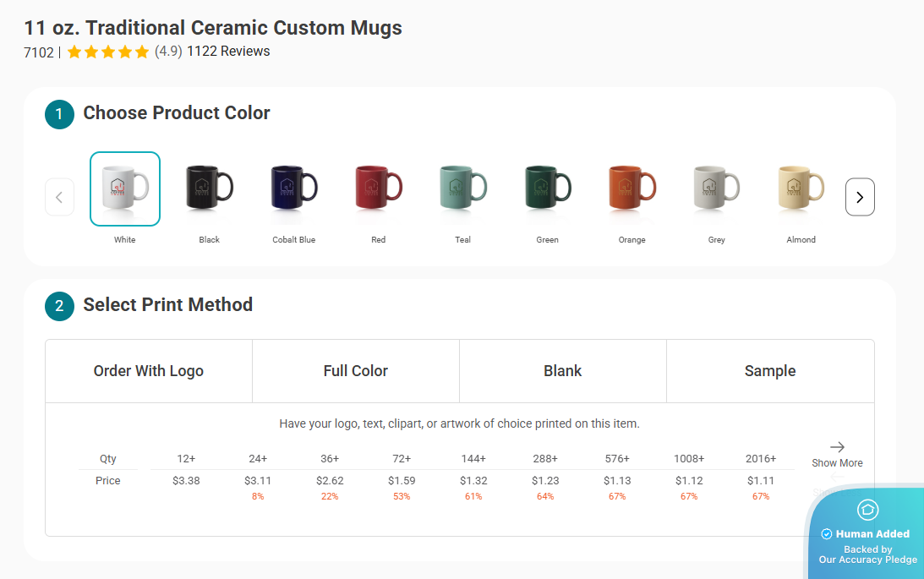
Task: Select the Red ceramic mug
Action: click(x=378, y=188)
